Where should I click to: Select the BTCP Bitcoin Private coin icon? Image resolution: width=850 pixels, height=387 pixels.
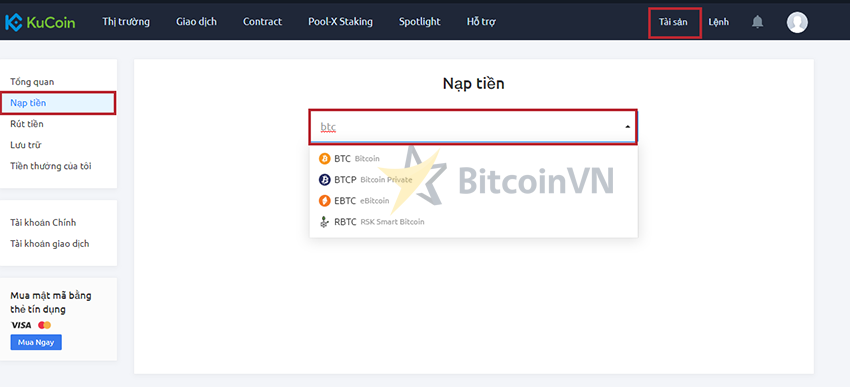click(x=324, y=180)
